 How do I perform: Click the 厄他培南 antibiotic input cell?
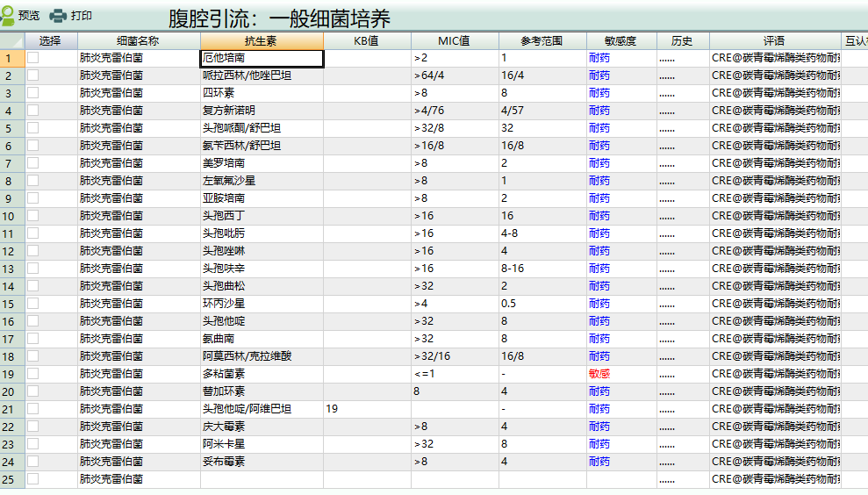click(x=262, y=58)
